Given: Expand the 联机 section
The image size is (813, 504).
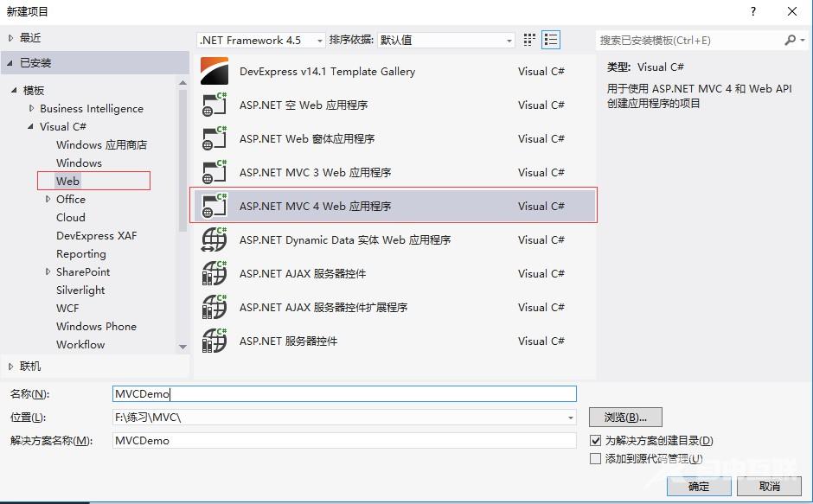Looking at the screenshot, I should (x=11, y=367).
